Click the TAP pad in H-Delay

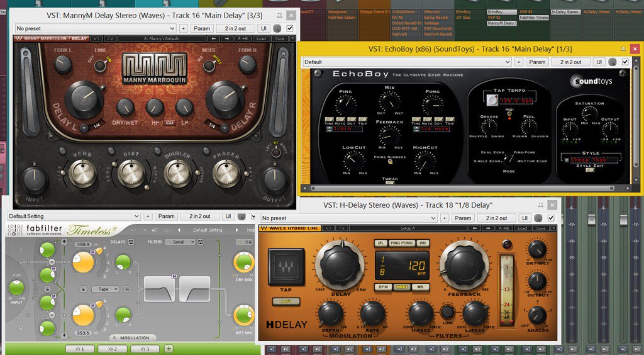(x=286, y=267)
